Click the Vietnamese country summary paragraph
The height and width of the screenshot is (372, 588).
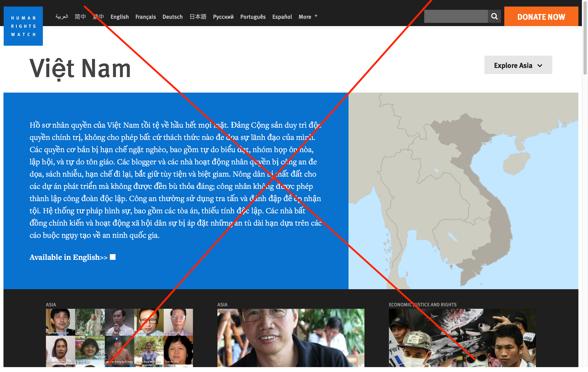(x=176, y=180)
